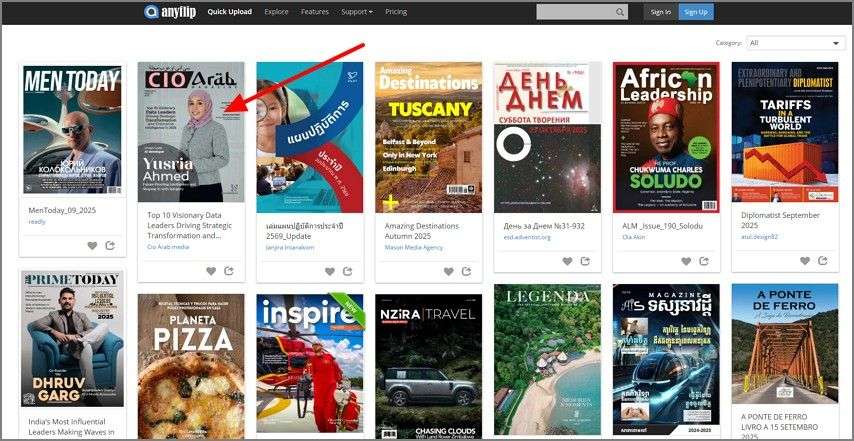Screen dimensions: 854x441
Task: Like Amazing Destinations Autumn 2025
Action: click(x=448, y=271)
